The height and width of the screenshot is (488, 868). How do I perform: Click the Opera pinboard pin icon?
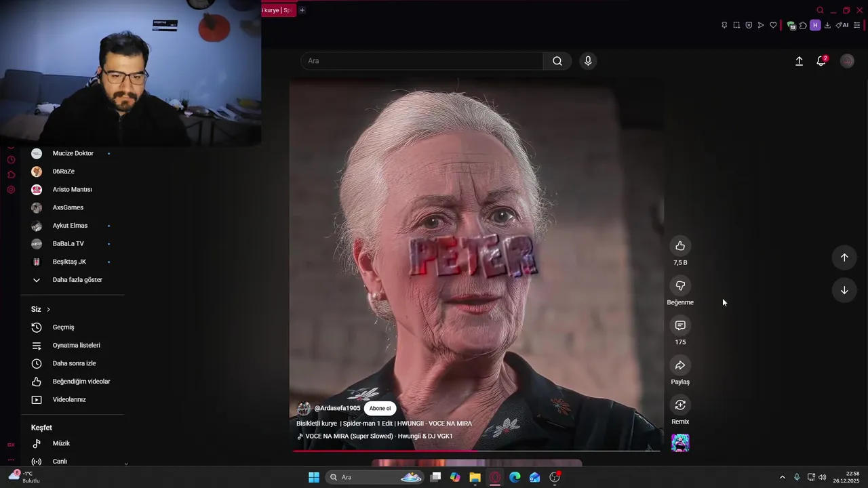point(724,25)
